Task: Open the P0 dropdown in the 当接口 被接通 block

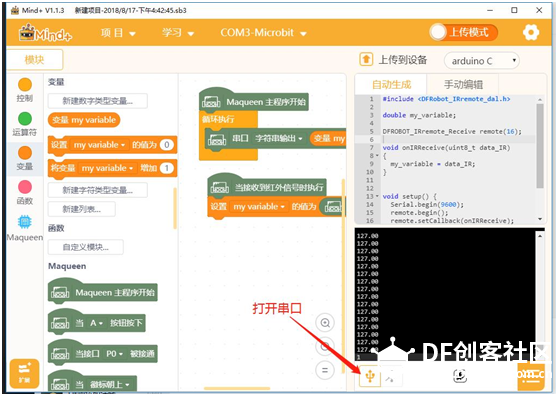Action: pyautogui.click(x=114, y=354)
